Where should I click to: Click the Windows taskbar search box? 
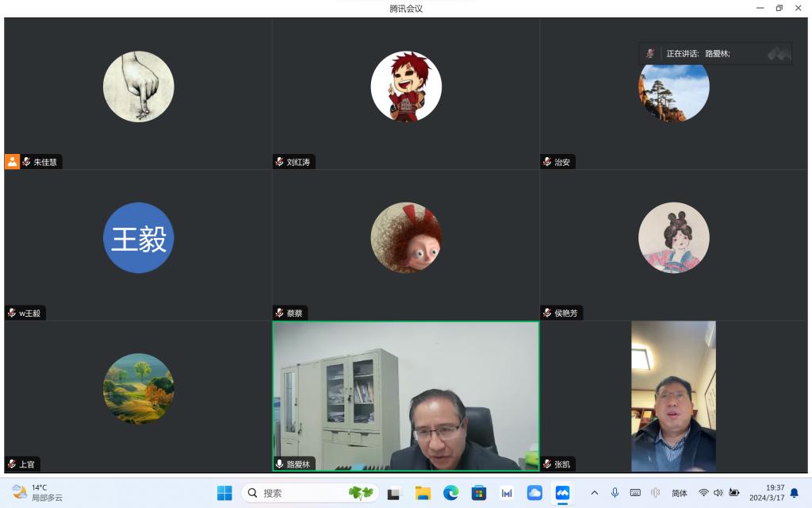309,493
